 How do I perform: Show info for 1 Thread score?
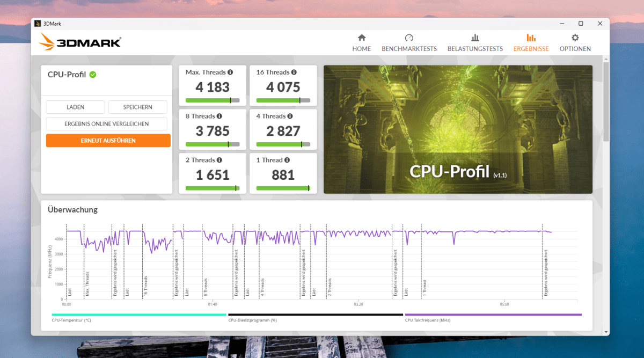[287, 160]
